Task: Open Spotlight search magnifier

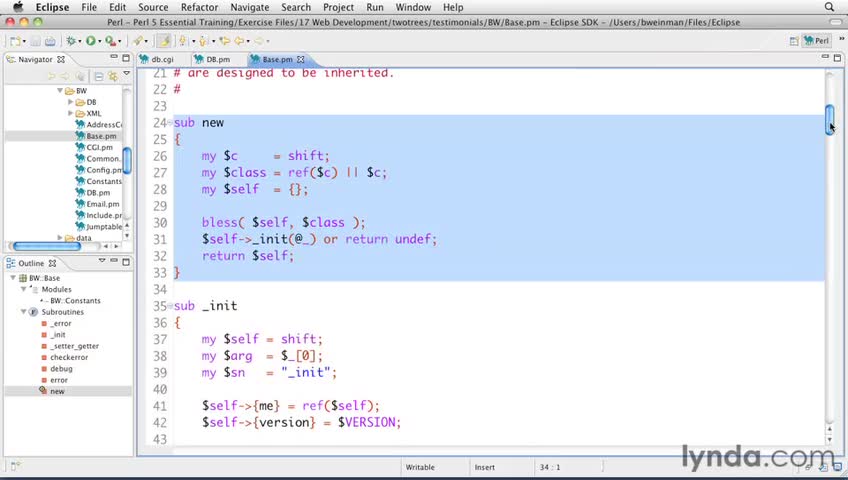Action: (829, 7)
